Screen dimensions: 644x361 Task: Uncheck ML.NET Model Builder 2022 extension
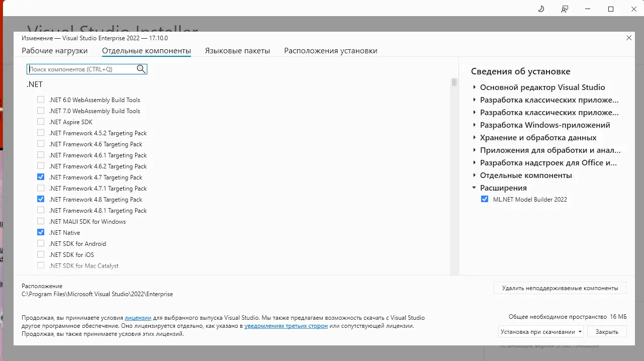coord(484,199)
